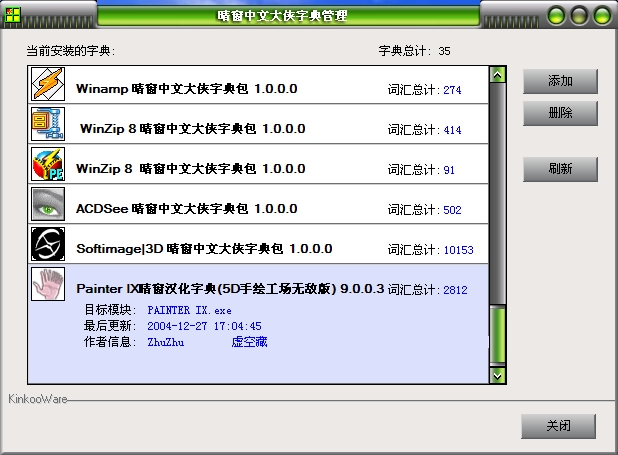Click the PE lightning bolt icon

click(48, 164)
